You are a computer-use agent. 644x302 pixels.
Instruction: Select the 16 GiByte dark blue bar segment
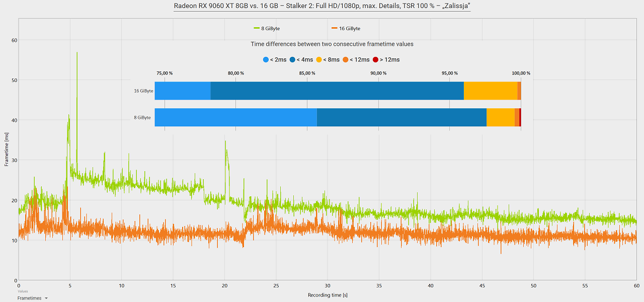click(x=337, y=91)
